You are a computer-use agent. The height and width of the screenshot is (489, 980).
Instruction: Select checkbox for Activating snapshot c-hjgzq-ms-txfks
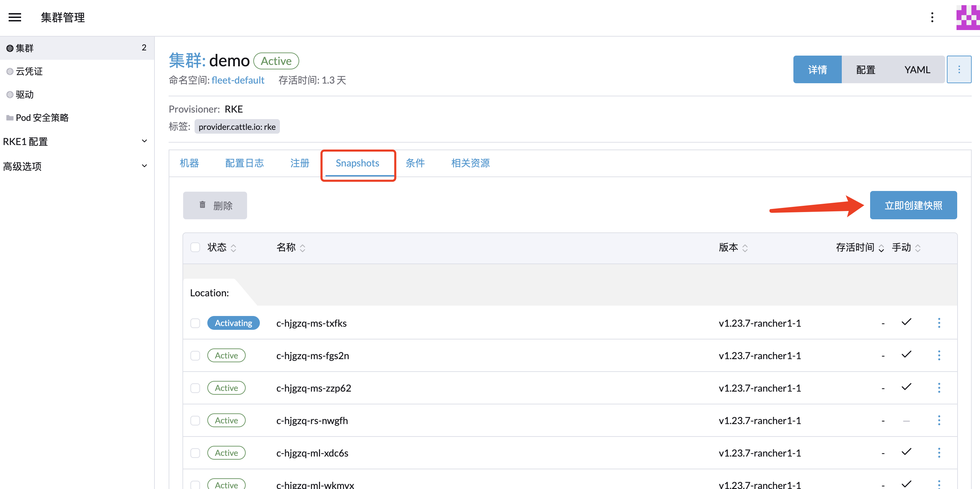195,323
